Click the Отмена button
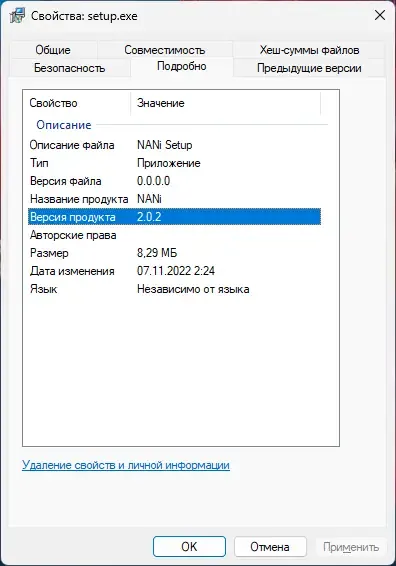 tap(270, 547)
